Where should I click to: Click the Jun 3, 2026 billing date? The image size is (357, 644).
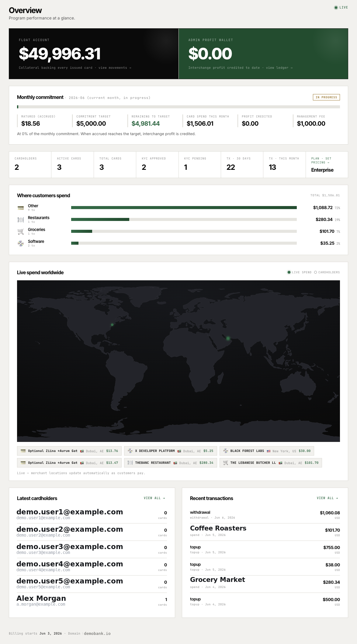coord(50,633)
